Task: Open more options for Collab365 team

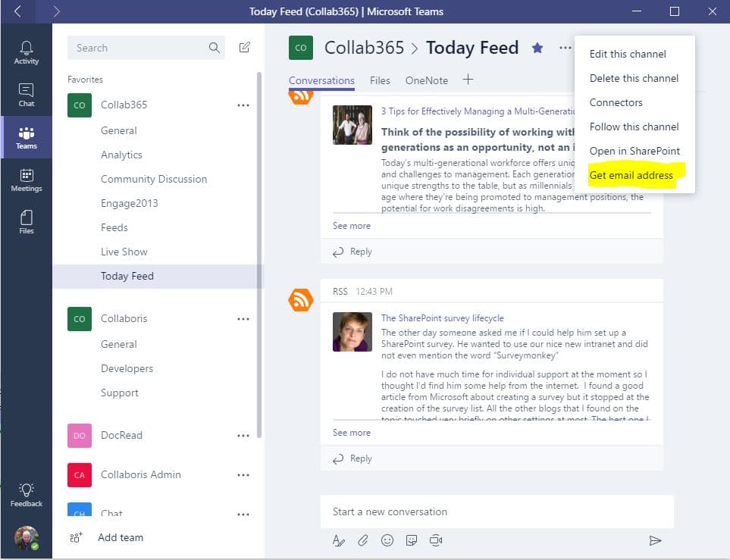Action: pos(243,105)
